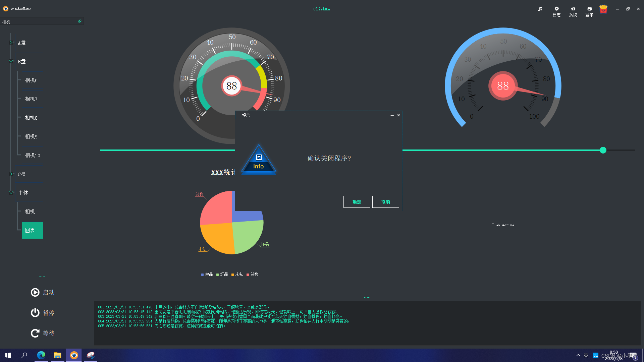Click the copy icon beside the 相机 search box

[x=80, y=21]
